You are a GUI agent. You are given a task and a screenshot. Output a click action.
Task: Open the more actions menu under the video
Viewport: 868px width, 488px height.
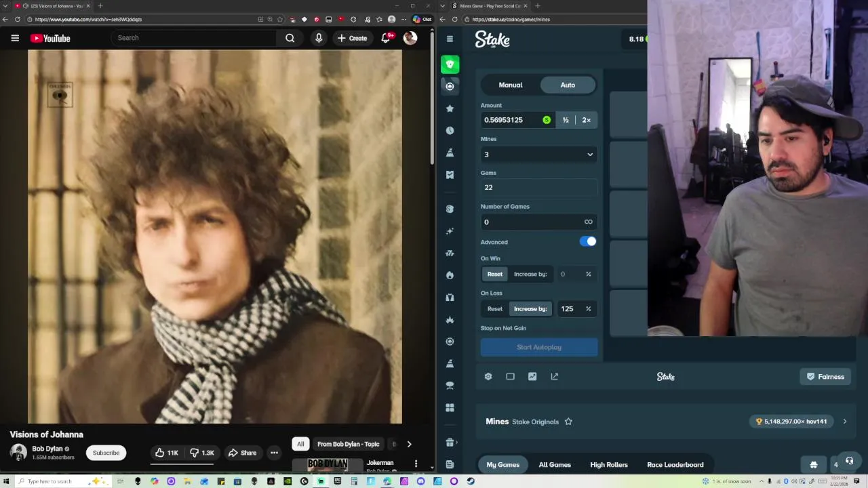click(274, 453)
